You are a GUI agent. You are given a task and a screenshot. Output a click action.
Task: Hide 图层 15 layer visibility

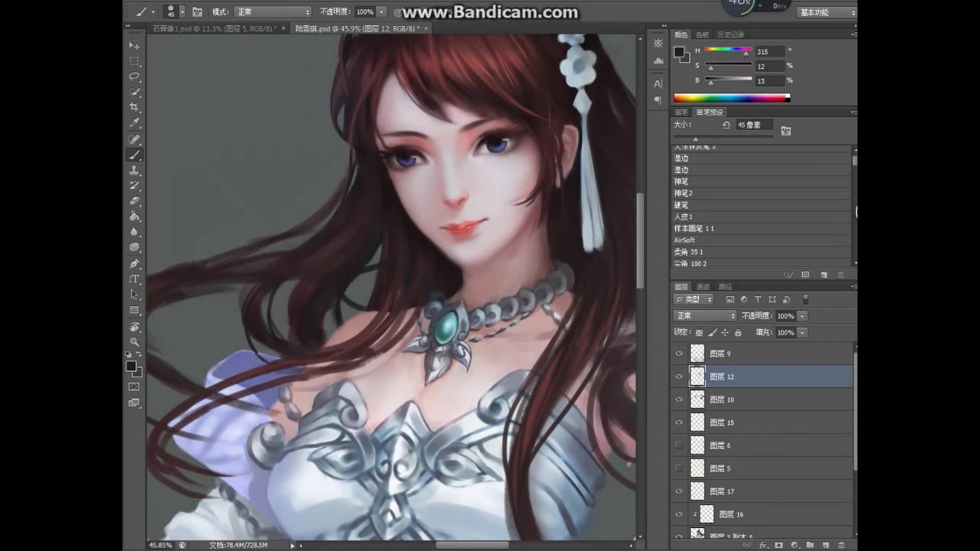click(x=678, y=422)
